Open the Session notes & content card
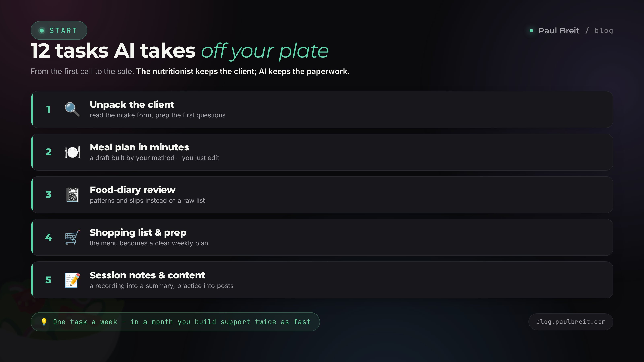644x362 pixels. click(x=322, y=280)
